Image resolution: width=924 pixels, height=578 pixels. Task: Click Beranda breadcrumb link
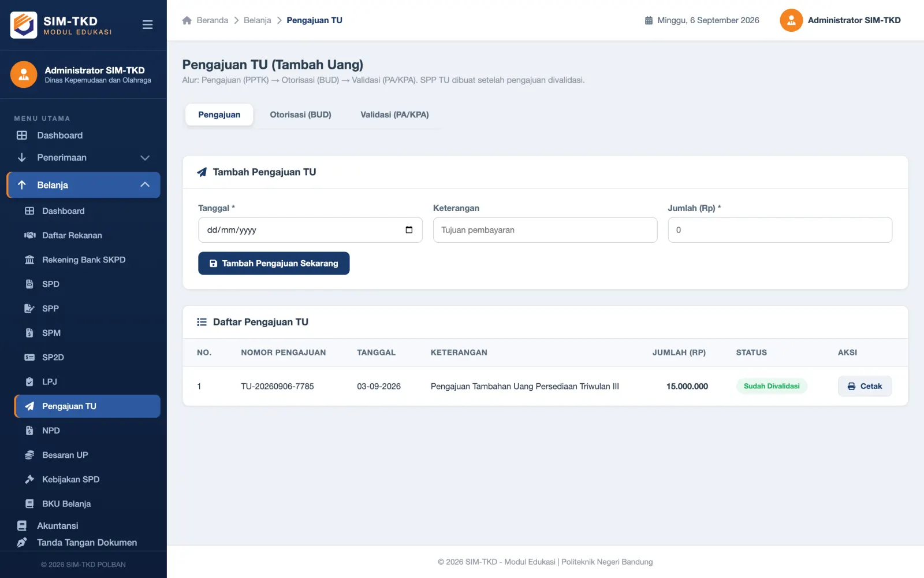coord(212,20)
